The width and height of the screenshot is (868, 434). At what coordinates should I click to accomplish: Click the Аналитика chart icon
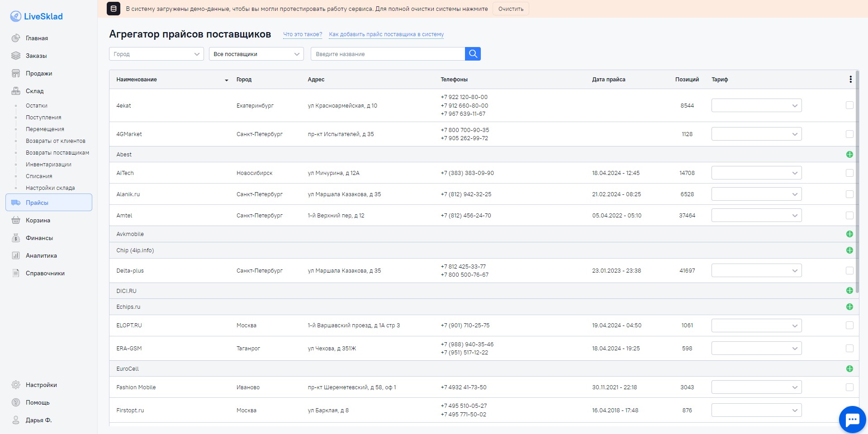16,255
